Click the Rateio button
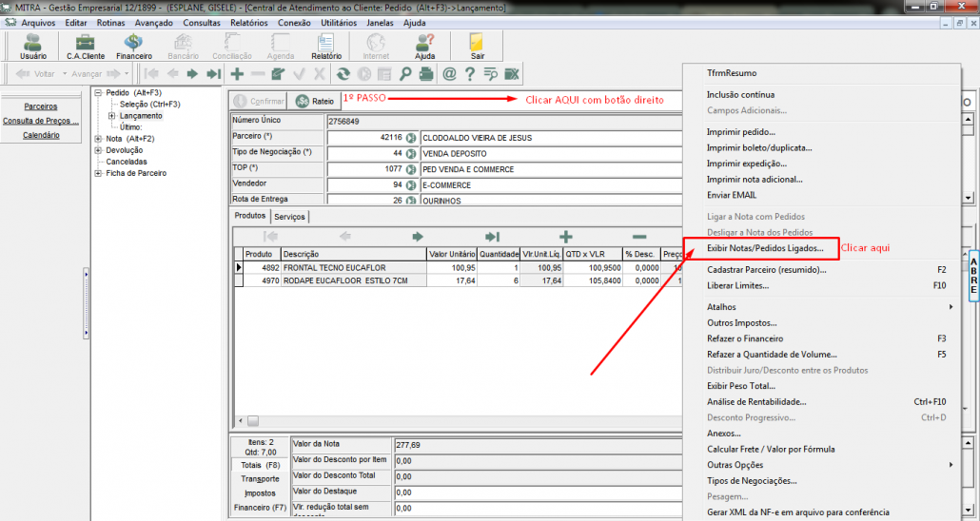The image size is (980, 521). point(315,101)
